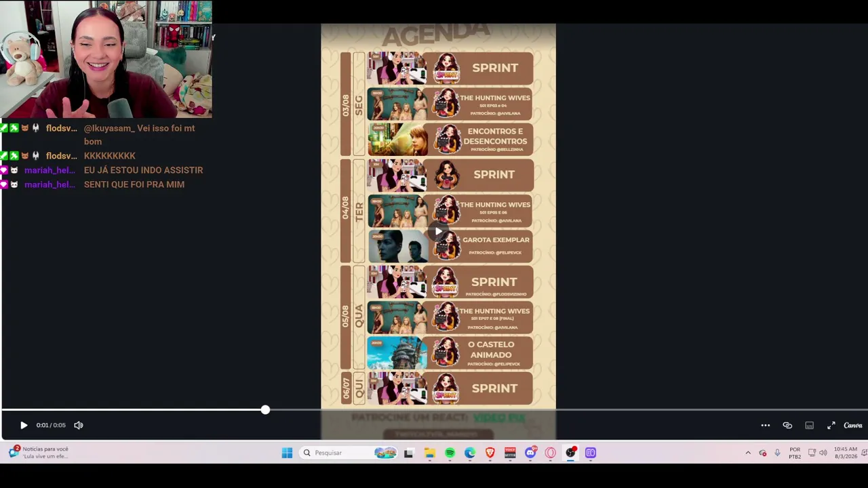Open Task View on the taskbar
Image resolution: width=868 pixels, height=488 pixels.
pyautogui.click(x=408, y=453)
